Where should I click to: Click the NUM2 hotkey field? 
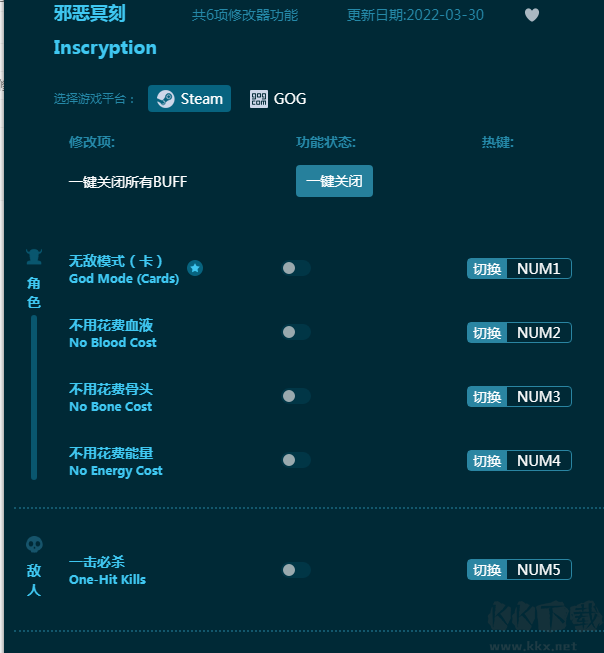[538, 332]
